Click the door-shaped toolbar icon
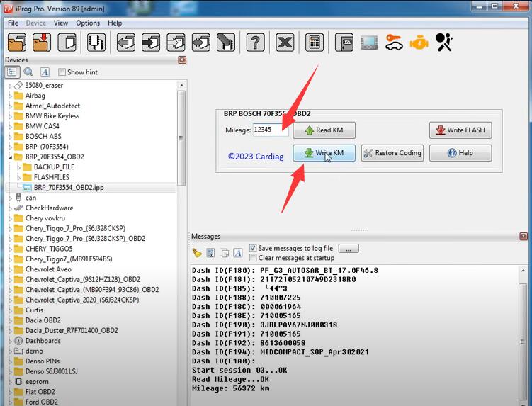The image size is (532, 406). click(344, 43)
